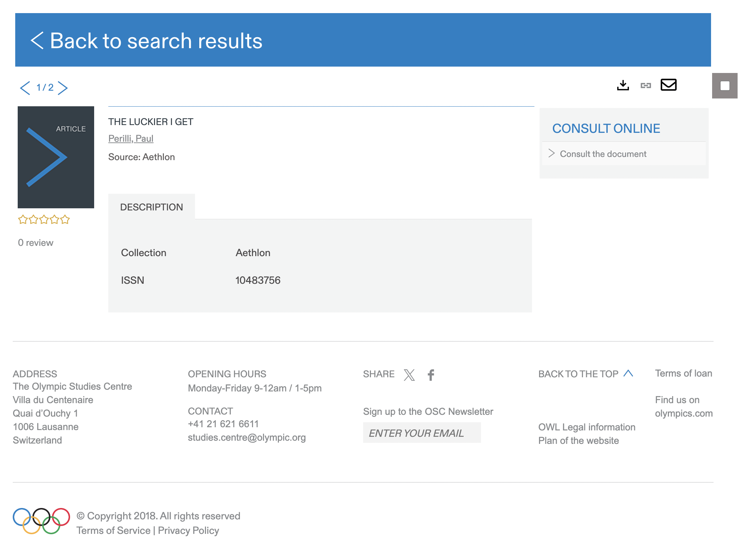The image size is (756, 542).
Task: Rate the article with star rating
Action: [x=44, y=220]
